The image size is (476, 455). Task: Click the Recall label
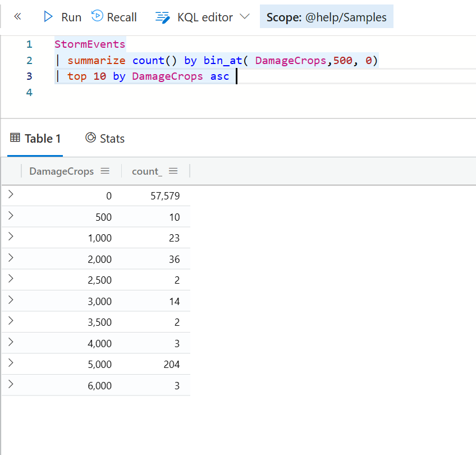(122, 17)
